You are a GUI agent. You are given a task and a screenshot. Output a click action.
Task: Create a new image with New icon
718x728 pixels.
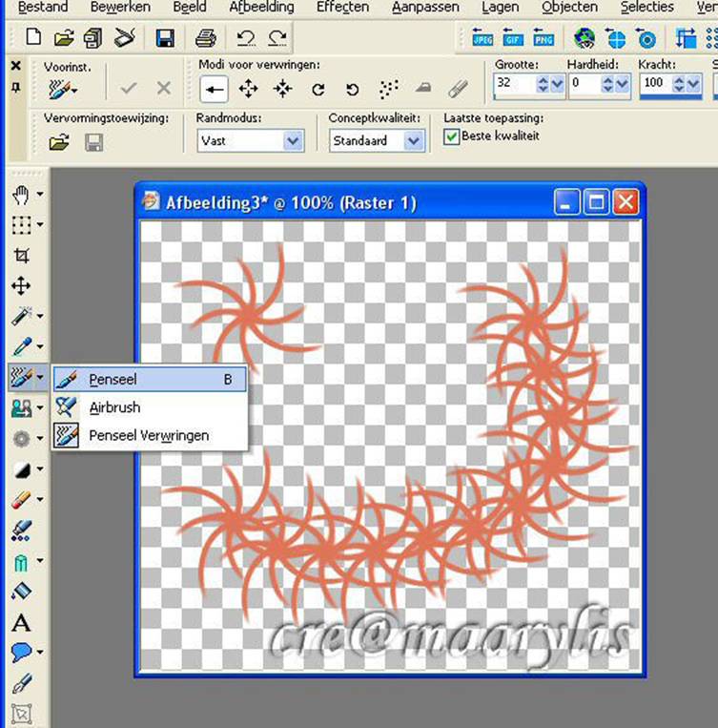point(33,37)
